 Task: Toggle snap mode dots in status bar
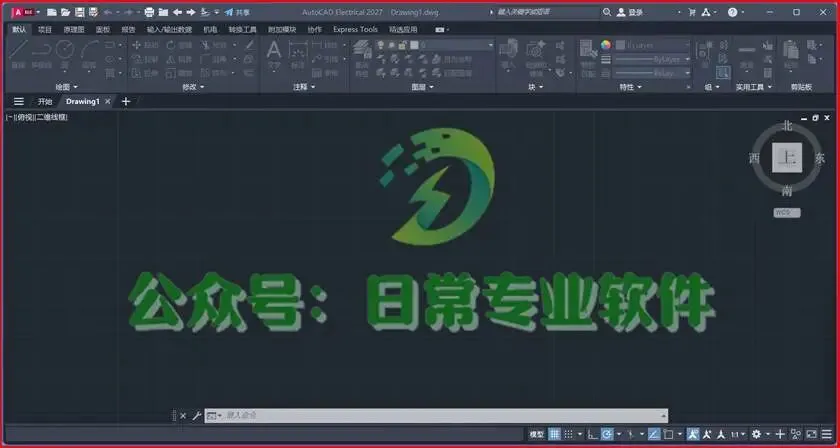(x=569, y=434)
